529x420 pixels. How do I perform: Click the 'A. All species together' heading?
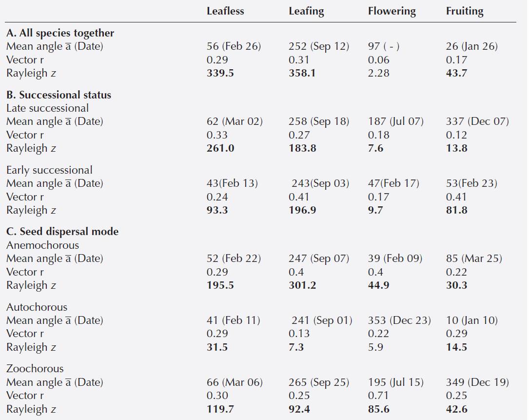[x=60, y=33]
